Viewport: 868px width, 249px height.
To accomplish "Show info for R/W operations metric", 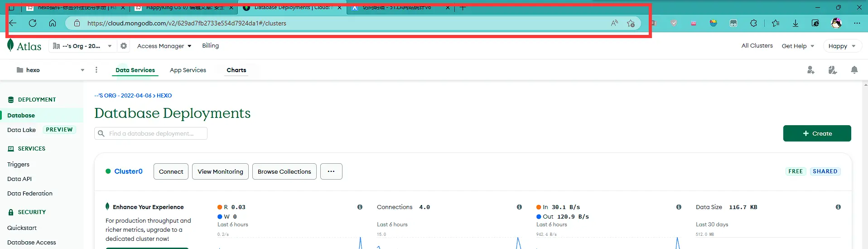I will 360,207.
